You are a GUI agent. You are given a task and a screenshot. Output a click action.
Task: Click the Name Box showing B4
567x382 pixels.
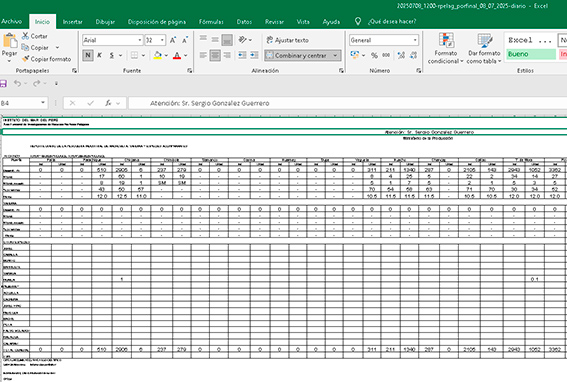[20, 103]
